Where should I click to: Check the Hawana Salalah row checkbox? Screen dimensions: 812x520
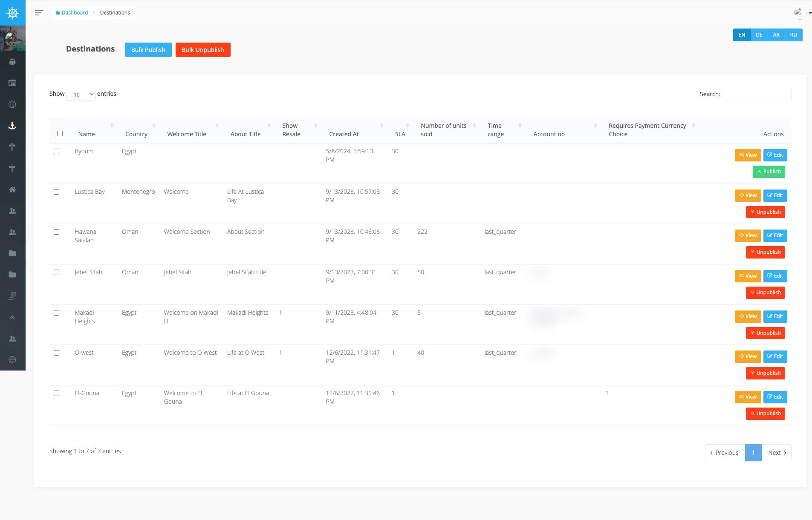pos(56,232)
